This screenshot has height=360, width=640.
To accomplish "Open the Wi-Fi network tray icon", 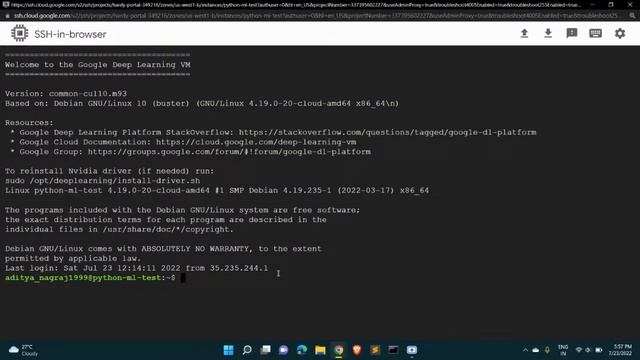I will point(579,350).
